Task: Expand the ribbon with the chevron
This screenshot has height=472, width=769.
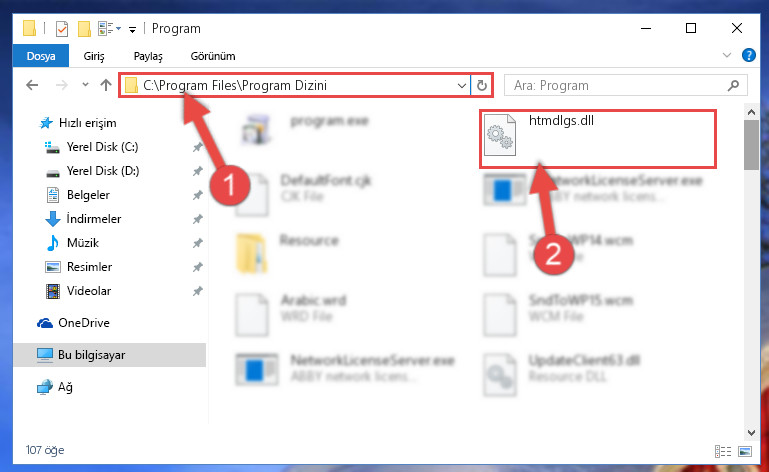Action: 727,55
